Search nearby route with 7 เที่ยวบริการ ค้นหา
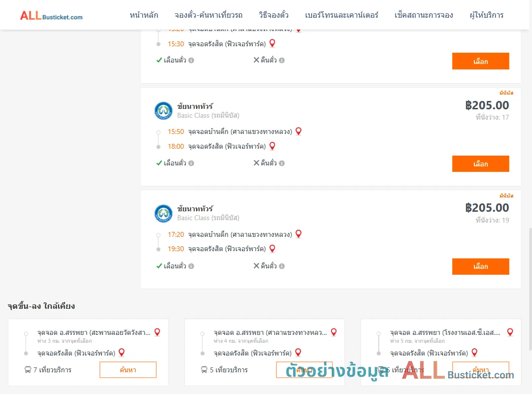Viewport: 532px width, 394px height. coord(128,370)
